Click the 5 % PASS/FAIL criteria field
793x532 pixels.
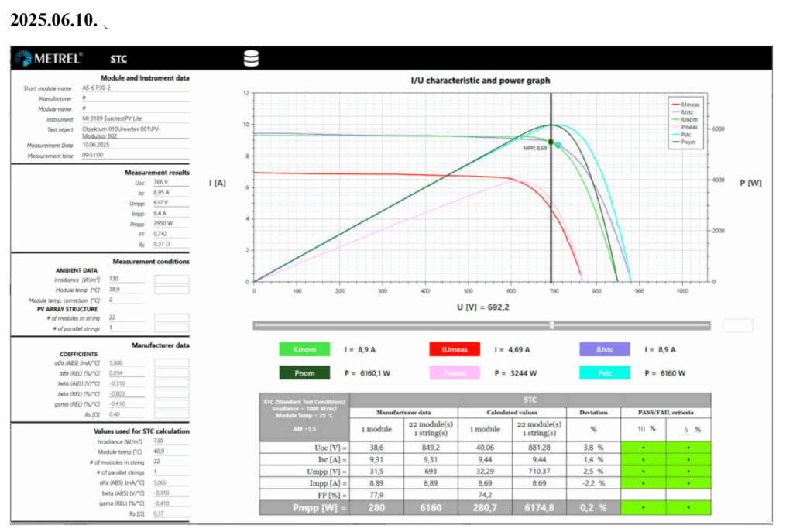coord(686,429)
